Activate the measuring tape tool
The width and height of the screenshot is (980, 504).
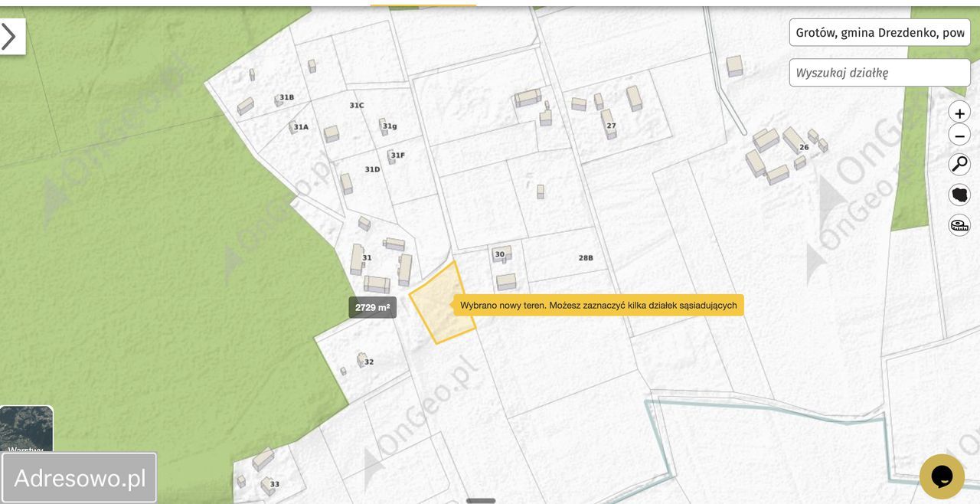pos(959,225)
